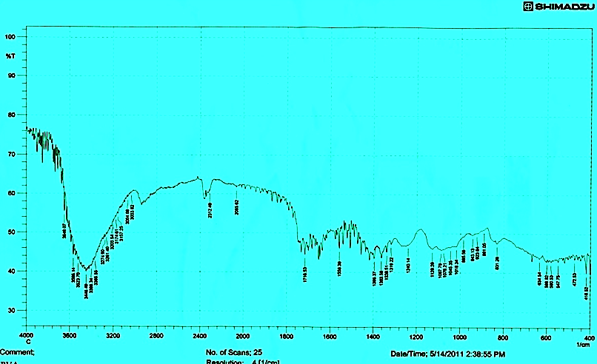Click the 1129.29 peak label
The width and height of the screenshot is (597, 364).
(432, 267)
